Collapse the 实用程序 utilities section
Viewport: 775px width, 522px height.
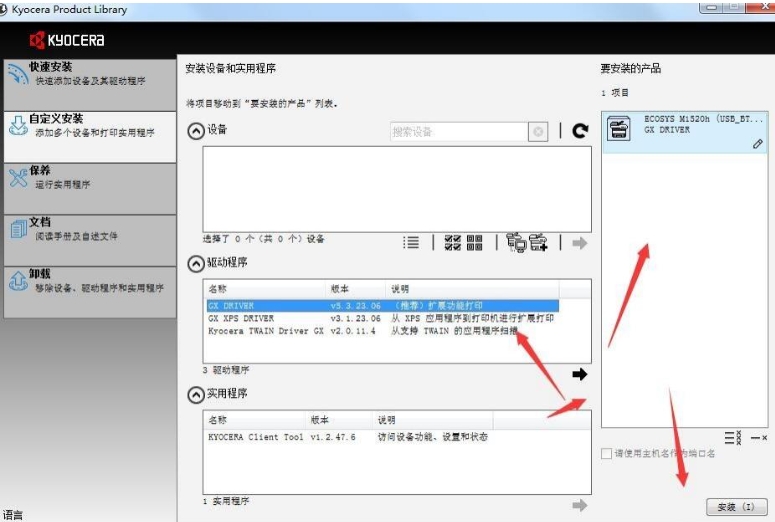tap(196, 394)
